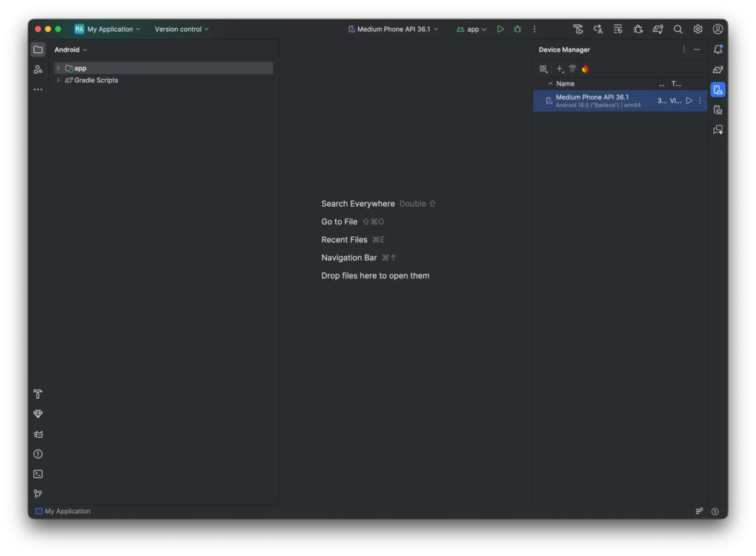Open App Quality Insights panel
Screen dimensions: 756x556
click(38, 413)
